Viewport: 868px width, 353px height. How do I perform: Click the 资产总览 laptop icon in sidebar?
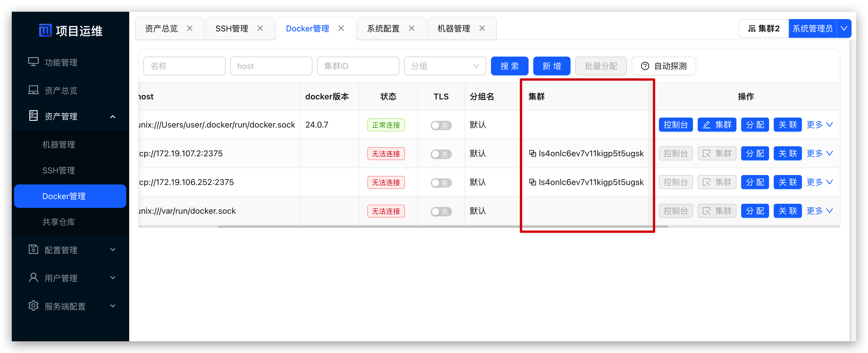[33, 90]
